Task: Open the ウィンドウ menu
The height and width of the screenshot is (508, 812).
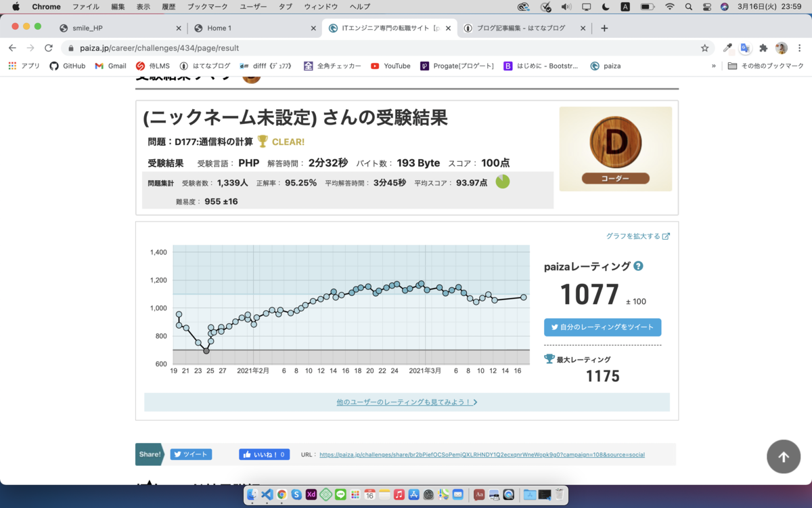Action: [321, 7]
